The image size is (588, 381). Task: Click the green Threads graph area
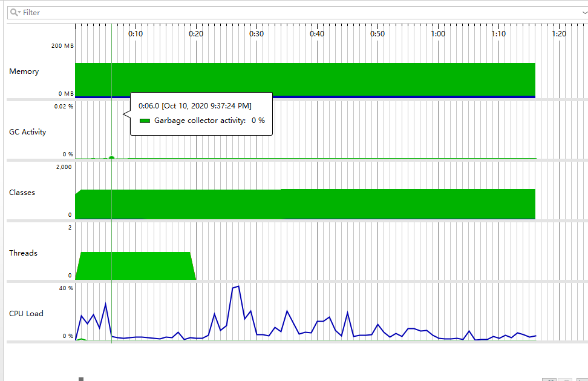[136, 266]
